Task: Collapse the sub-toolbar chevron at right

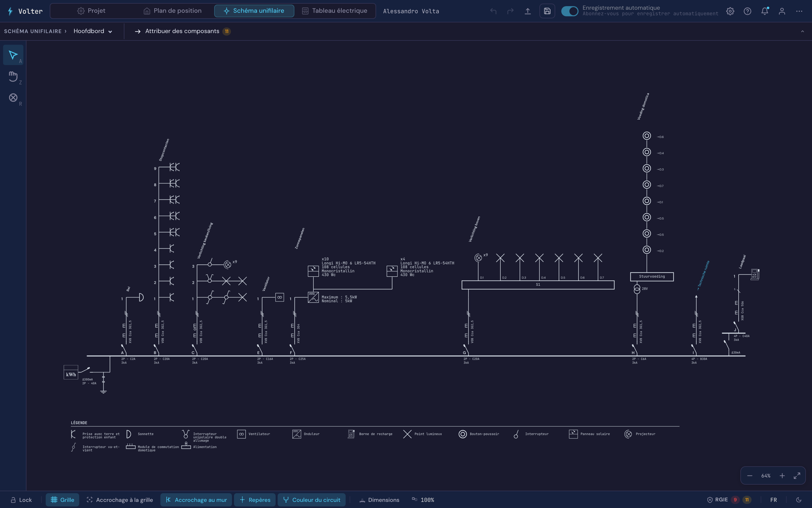Action: coord(802,31)
